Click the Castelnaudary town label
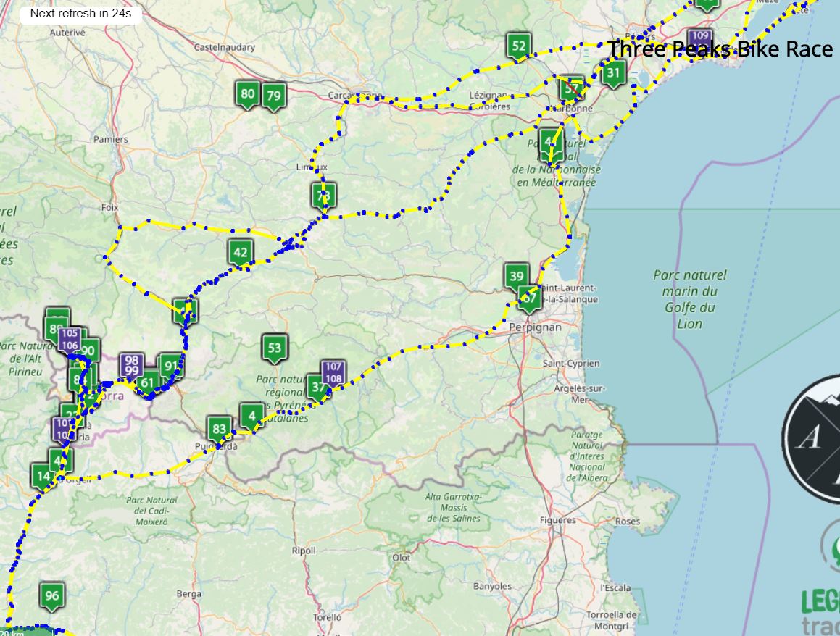The height and width of the screenshot is (636, 840). [x=225, y=47]
